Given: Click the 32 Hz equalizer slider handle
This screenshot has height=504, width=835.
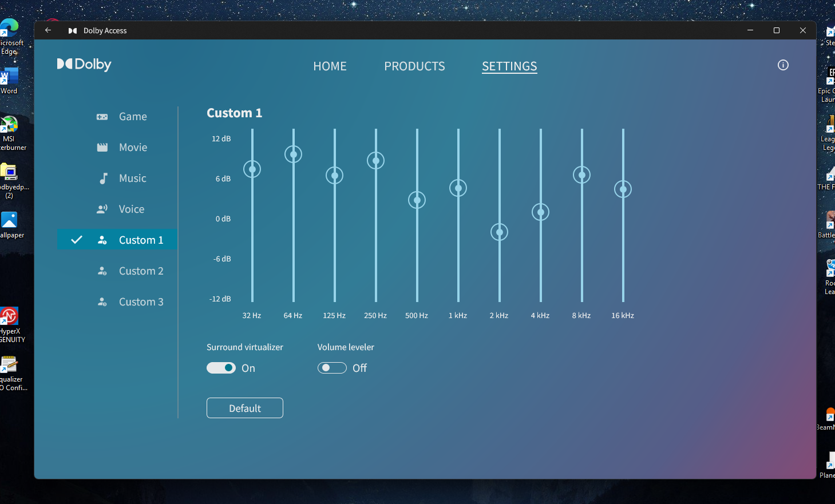Looking at the screenshot, I should point(252,169).
